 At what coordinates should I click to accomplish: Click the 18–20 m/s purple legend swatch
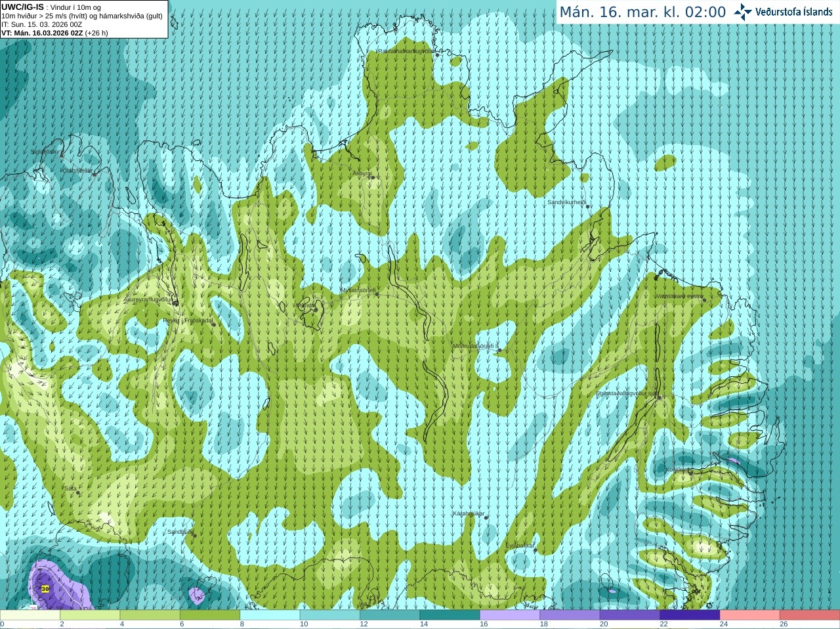click(570, 615)
